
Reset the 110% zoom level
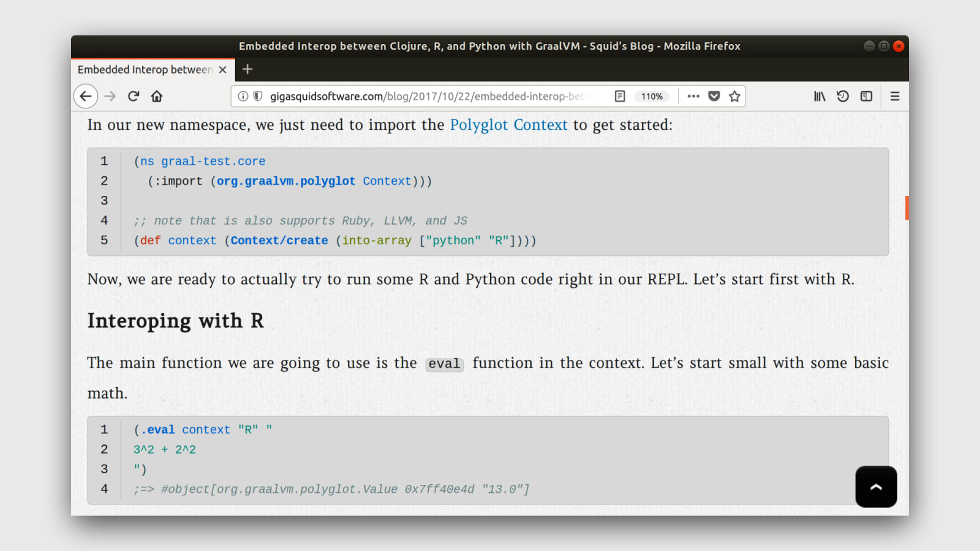[x=652, y=96]
